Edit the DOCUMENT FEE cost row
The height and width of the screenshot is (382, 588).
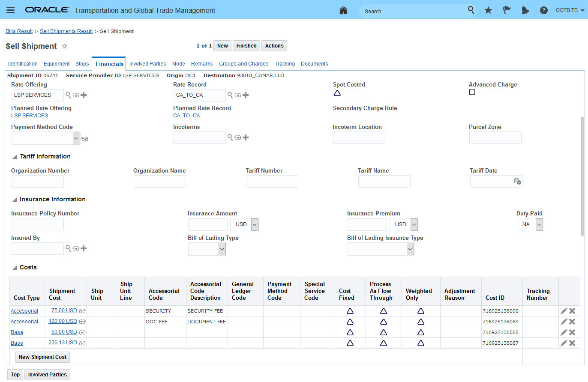point(564,322)
